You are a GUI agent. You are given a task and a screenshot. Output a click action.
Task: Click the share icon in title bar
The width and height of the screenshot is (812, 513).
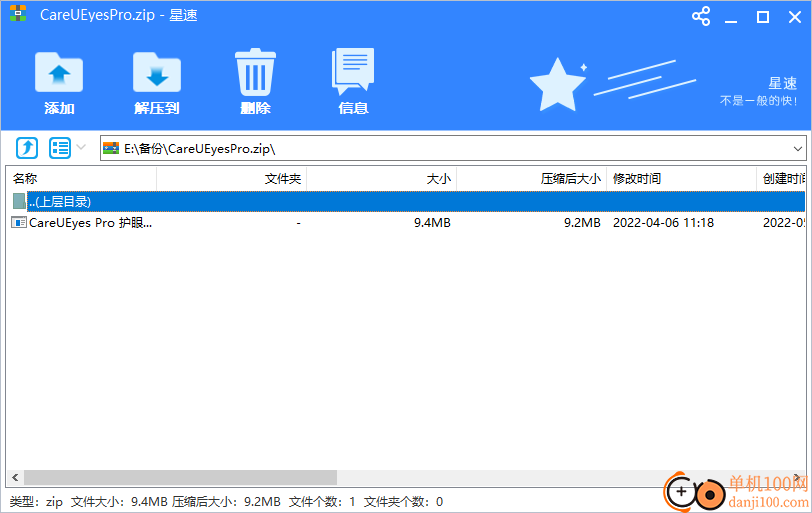701,17
